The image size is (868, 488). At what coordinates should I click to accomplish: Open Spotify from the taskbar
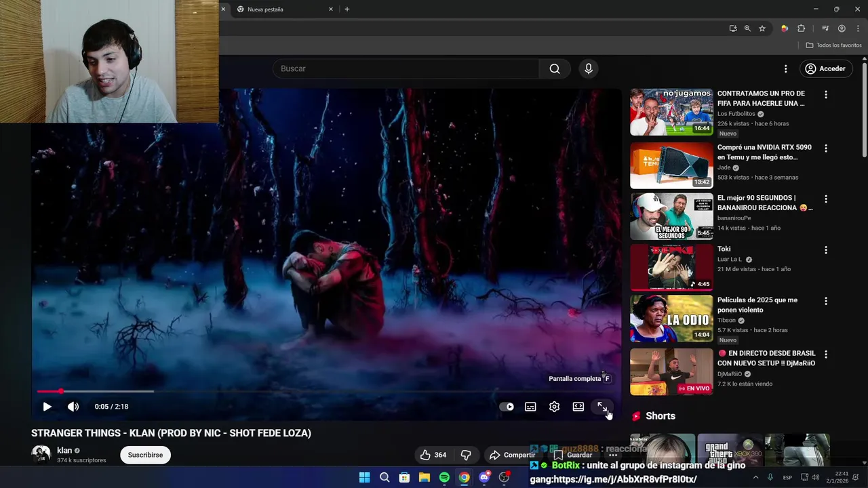[444, 477]
